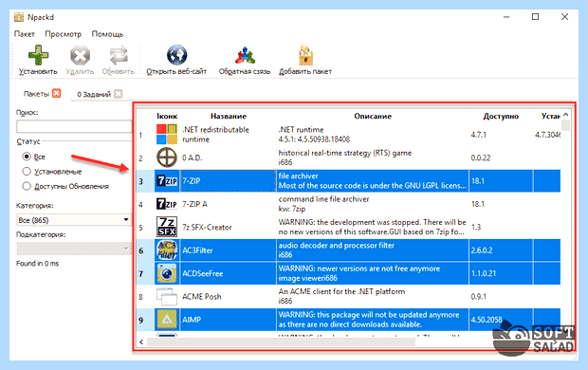Click the AC3Filter package icon
Image resolution: width=588 pixels, height=370 pixels.
[167, 250]
